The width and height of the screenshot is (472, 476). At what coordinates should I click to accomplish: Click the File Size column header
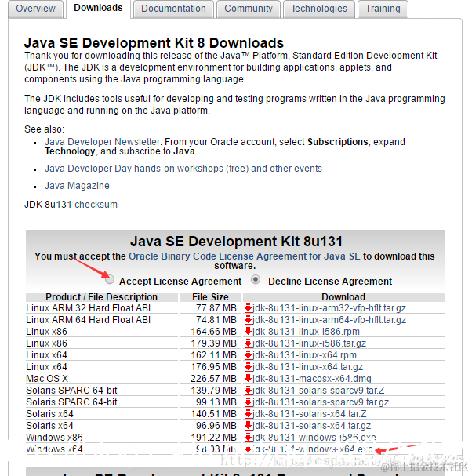point(210,297)
